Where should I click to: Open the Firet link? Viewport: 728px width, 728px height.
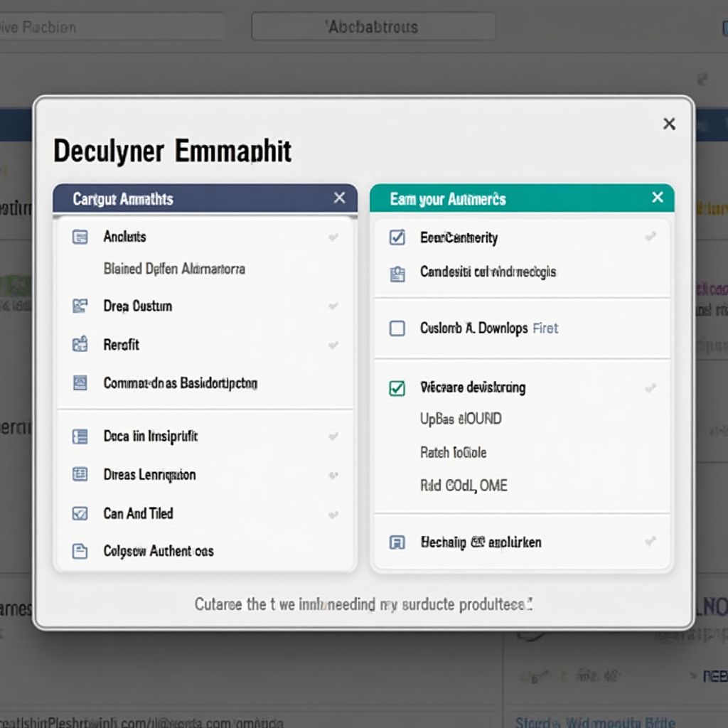pyautogui.click(x=545, y=328)
